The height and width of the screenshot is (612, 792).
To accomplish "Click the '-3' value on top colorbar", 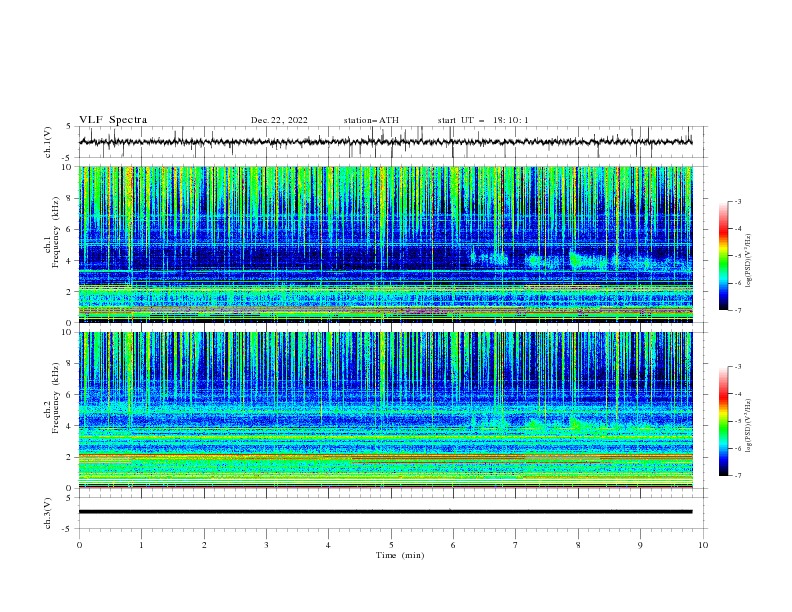I will pyautogui.click(x=737, y=201).
